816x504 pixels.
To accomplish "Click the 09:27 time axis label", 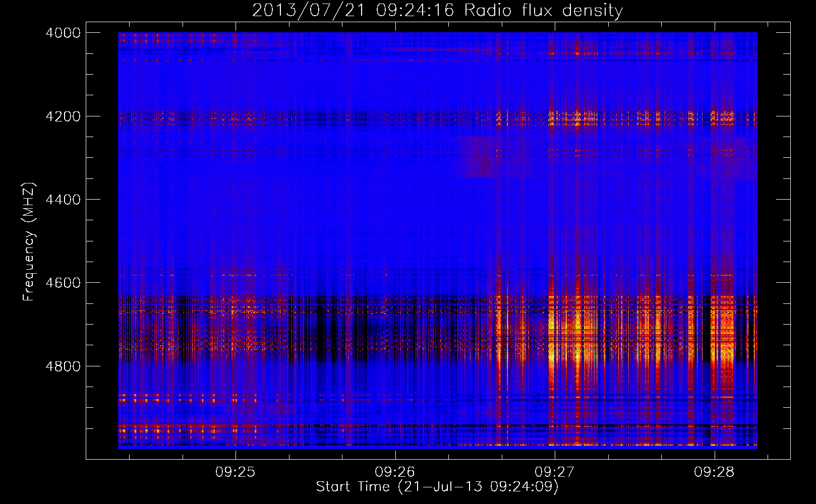I will tap(555, 472).
